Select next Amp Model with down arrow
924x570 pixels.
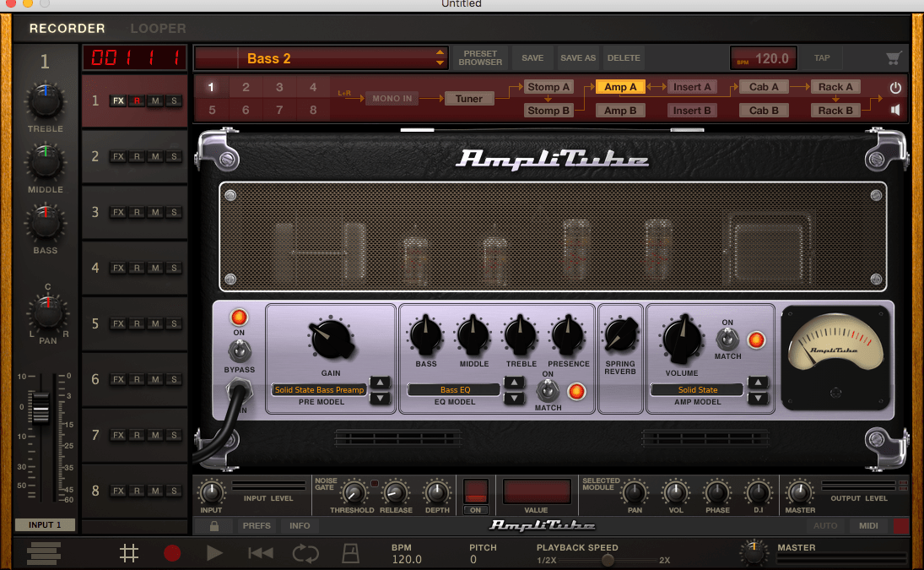click(x=758, y=399)
